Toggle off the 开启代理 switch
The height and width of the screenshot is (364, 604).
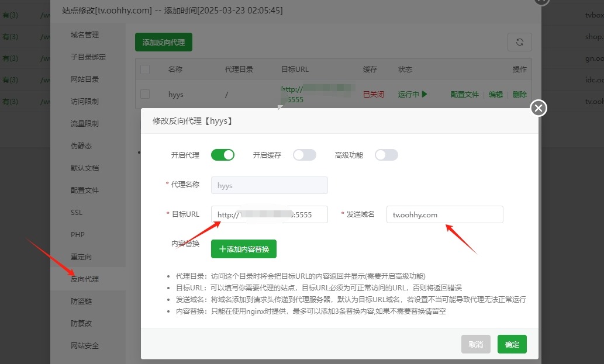tap(223, 154)
